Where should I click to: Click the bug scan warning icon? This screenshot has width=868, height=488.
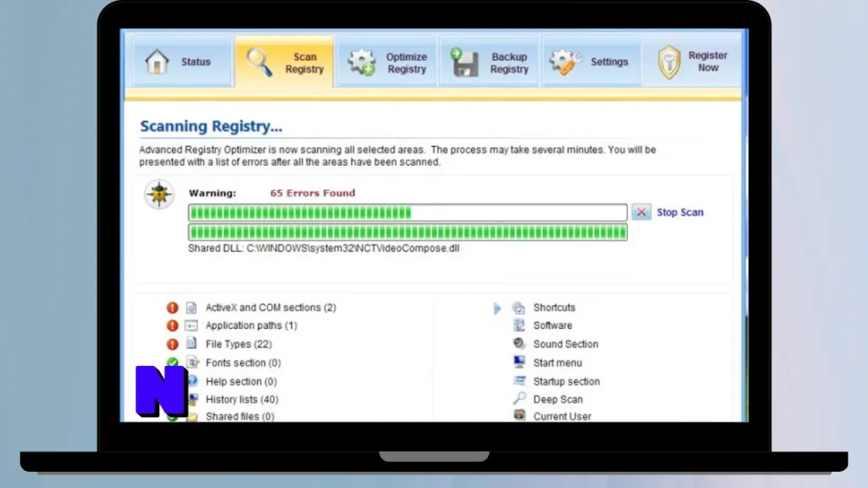[159, 194]
